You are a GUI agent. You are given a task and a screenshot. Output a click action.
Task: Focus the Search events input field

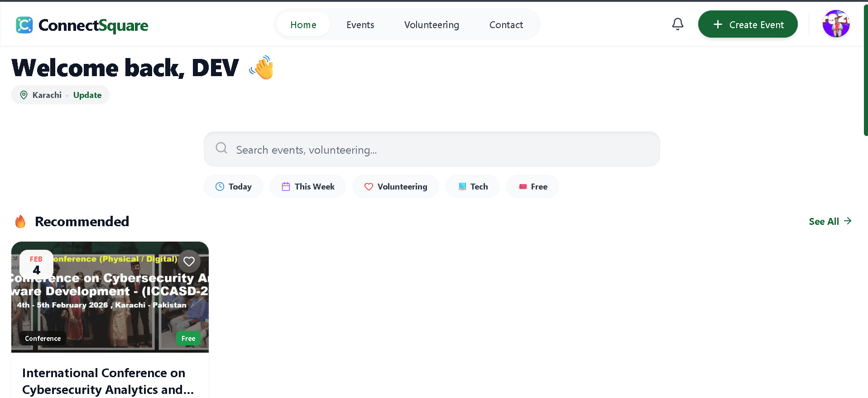pyautogui.click(x=432, y=149)
